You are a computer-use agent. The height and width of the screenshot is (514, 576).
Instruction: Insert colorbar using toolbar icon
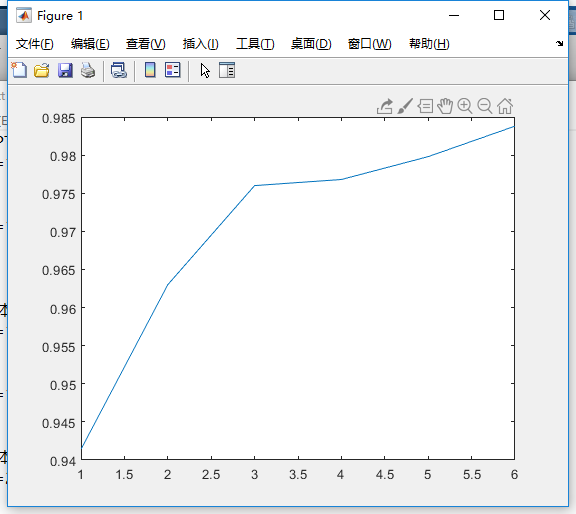150,70
